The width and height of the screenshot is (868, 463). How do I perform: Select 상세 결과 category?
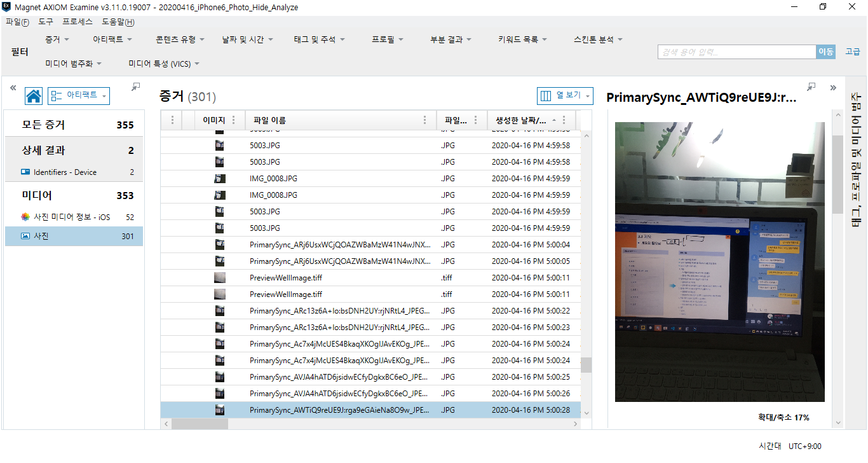pyautogui.click(x=74, y=150)
